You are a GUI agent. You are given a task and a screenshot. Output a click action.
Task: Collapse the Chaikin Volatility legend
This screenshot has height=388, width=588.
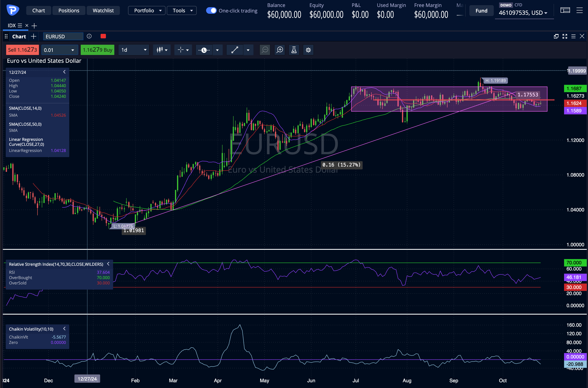(x=64, y=329)
